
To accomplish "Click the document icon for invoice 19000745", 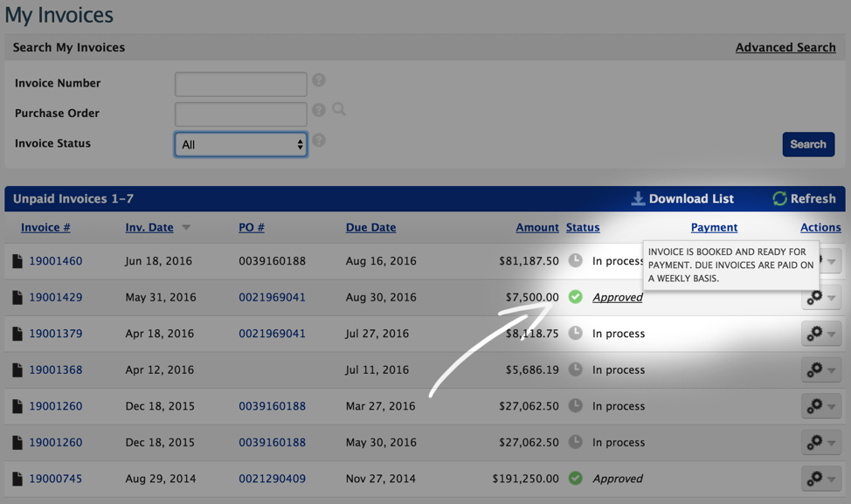I will tap(17, 479).
